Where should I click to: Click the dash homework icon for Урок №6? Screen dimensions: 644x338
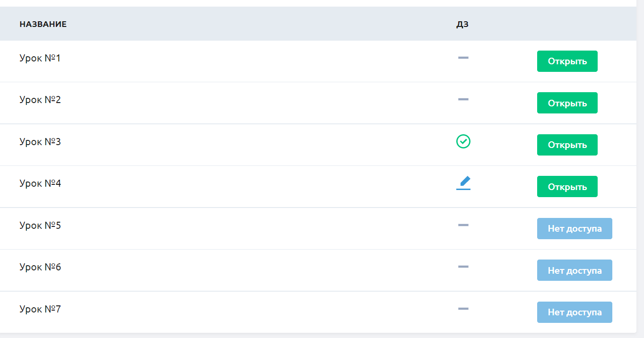click(x=463, y=267)
